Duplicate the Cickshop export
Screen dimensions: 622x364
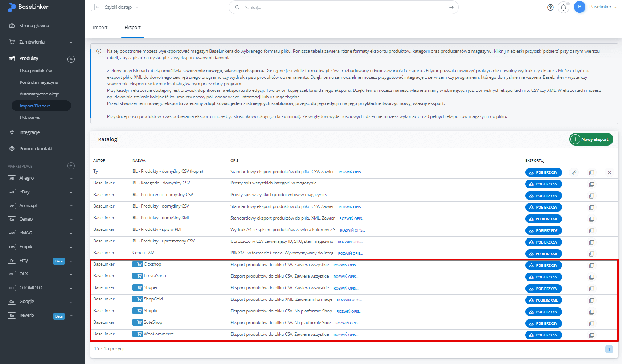click(592, 266)
